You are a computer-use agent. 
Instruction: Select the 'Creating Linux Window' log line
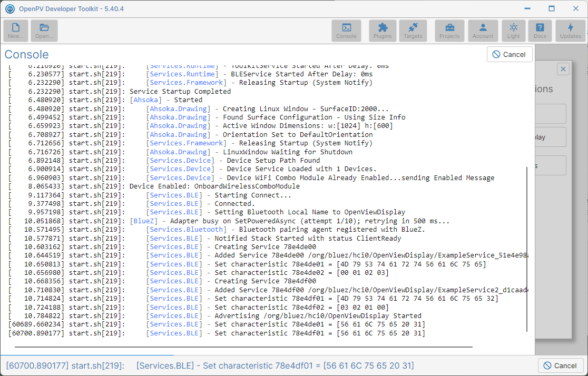199,108
